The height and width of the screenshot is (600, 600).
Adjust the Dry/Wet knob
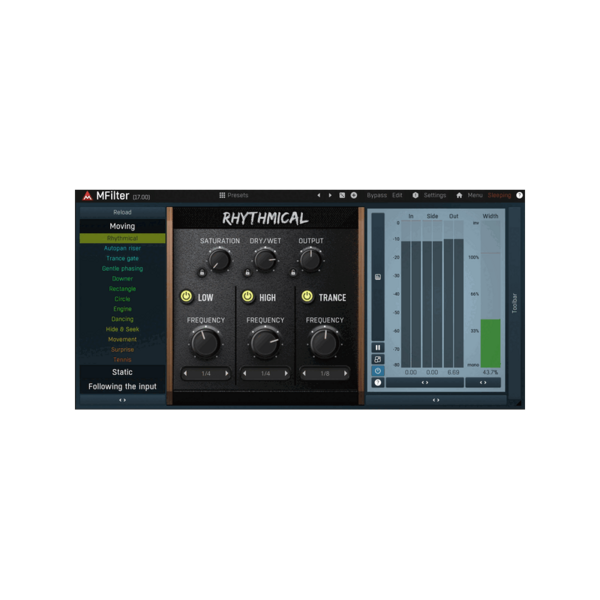pyautogui.click(x=265, y=260)
